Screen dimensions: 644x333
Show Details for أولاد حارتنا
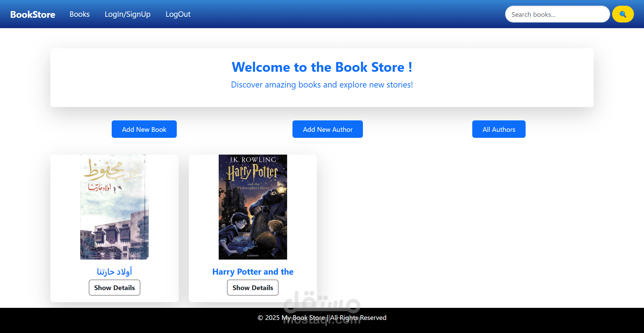tap(114, 287)
